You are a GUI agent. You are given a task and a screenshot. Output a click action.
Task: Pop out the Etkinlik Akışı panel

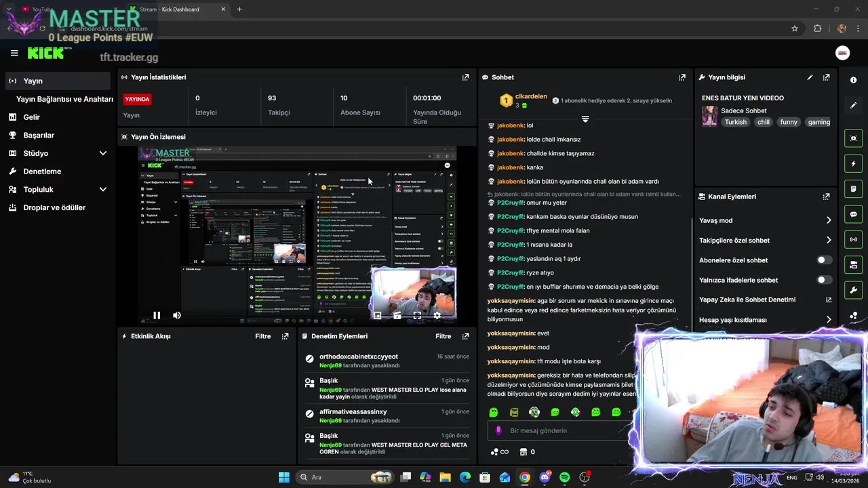tap(285, 336)
